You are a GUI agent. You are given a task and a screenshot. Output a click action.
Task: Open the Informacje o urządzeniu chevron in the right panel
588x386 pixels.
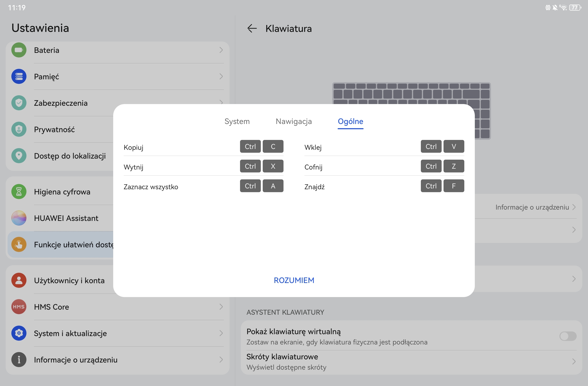pos(574,207)
